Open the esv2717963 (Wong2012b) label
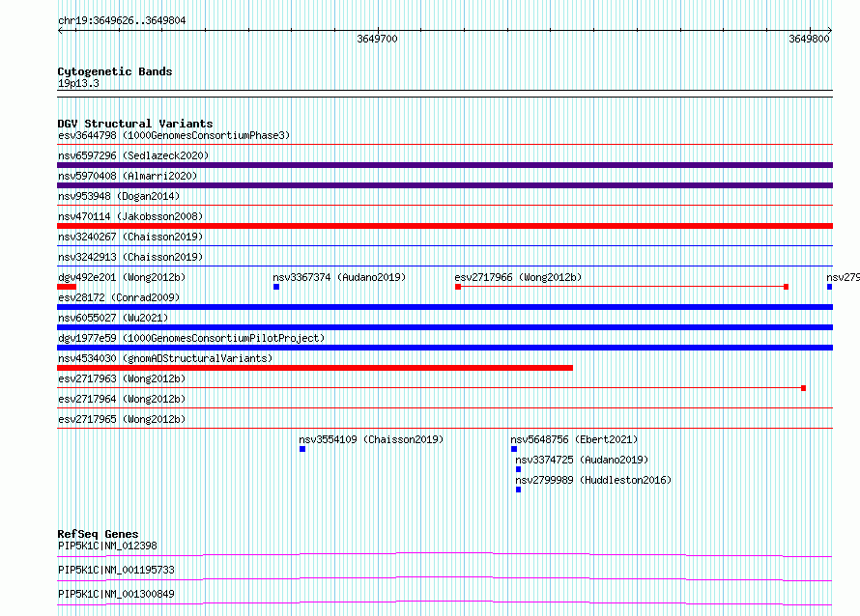This screenshot has height=616, width=860. point(122,378)
